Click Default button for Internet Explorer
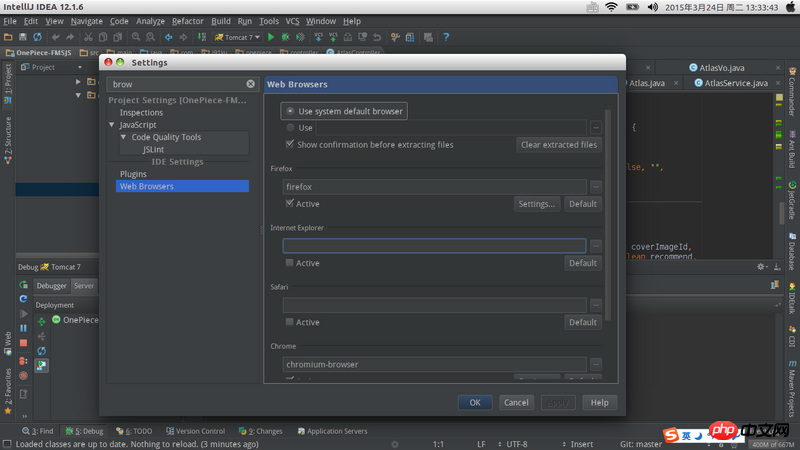This screenshot has height=450, width=800. (x=583, y=263)
